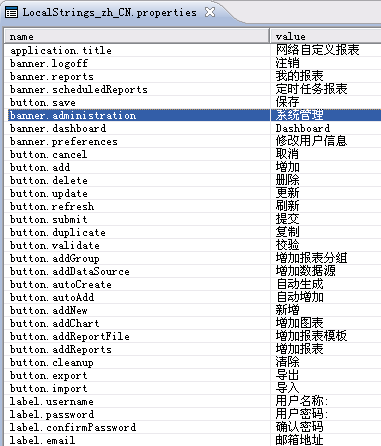Select the button.addChart key
The width and height of the screenshot is (381, 446).
(x=55, y=323)
